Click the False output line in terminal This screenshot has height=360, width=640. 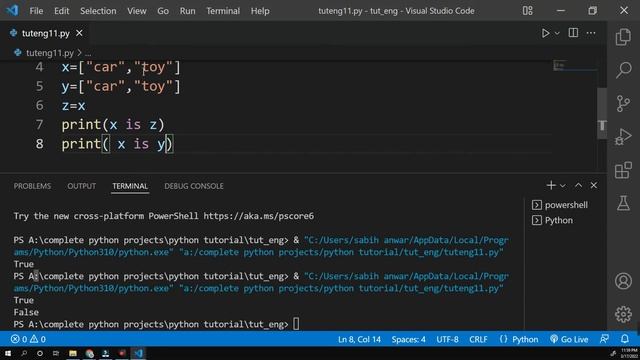click(26, 312)
